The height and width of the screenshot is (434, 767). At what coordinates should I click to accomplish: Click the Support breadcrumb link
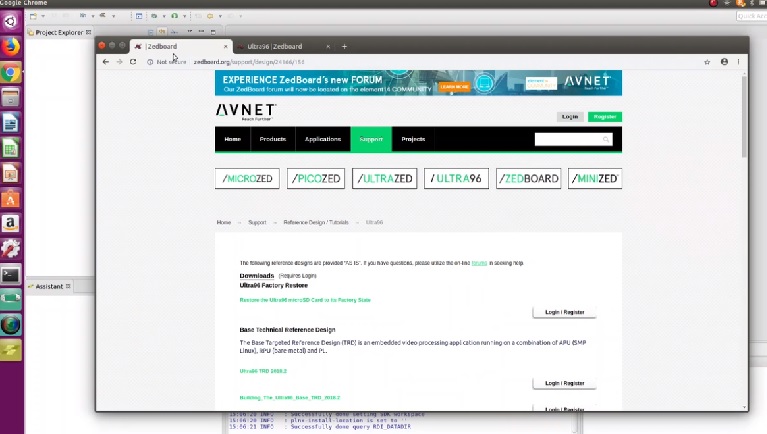(x=257, y=222)
